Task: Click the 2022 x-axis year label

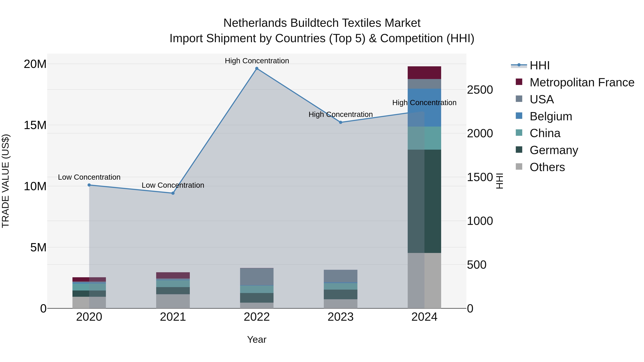Action: click(257, 317)
